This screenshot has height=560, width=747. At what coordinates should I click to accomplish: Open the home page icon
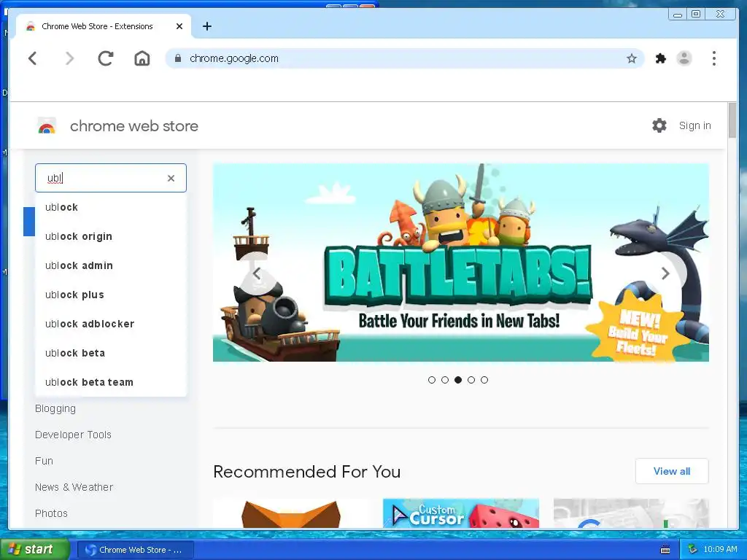142,58
